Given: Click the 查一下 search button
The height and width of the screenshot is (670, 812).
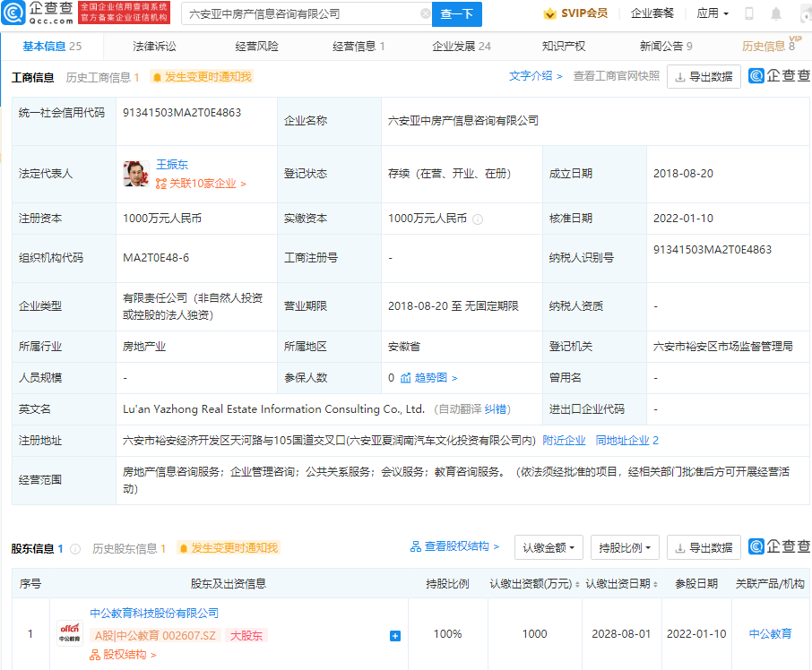Looking at the screenshot, I should coord(457,14).
